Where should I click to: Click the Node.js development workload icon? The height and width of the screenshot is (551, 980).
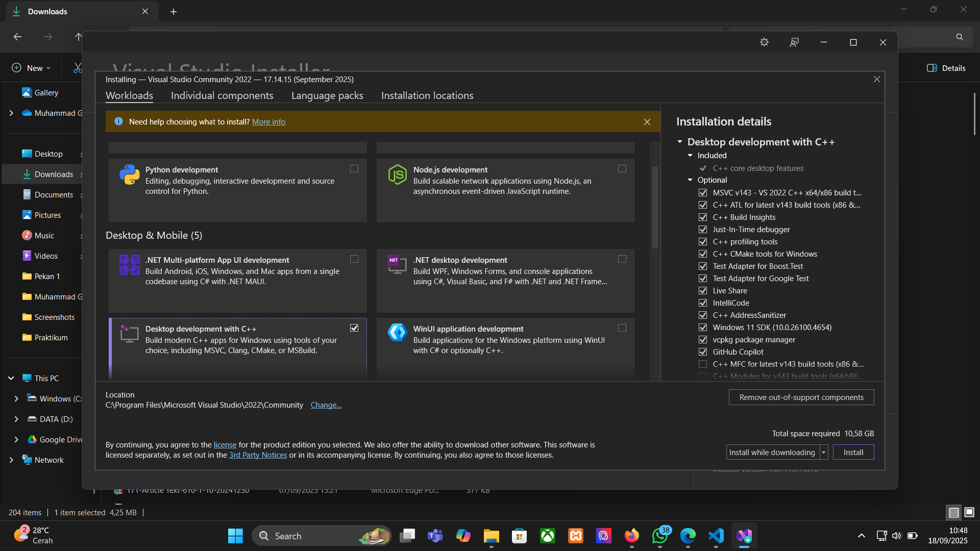(x=397, y=175)
